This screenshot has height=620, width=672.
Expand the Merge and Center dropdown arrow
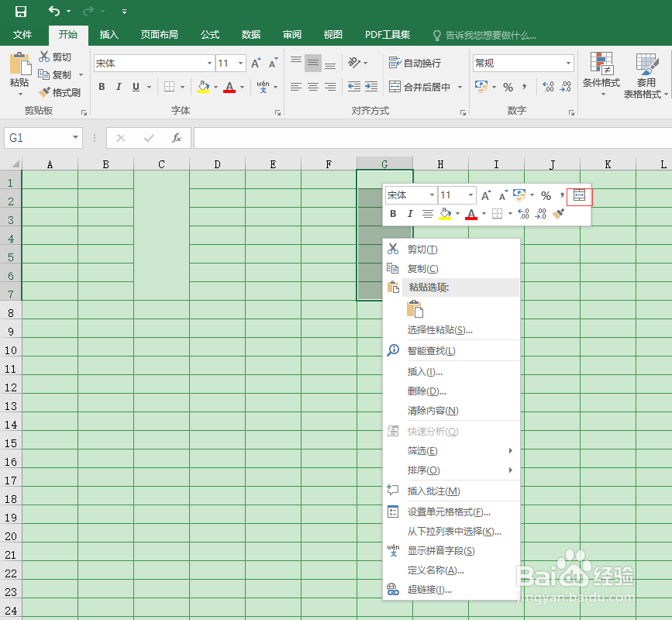460,87
